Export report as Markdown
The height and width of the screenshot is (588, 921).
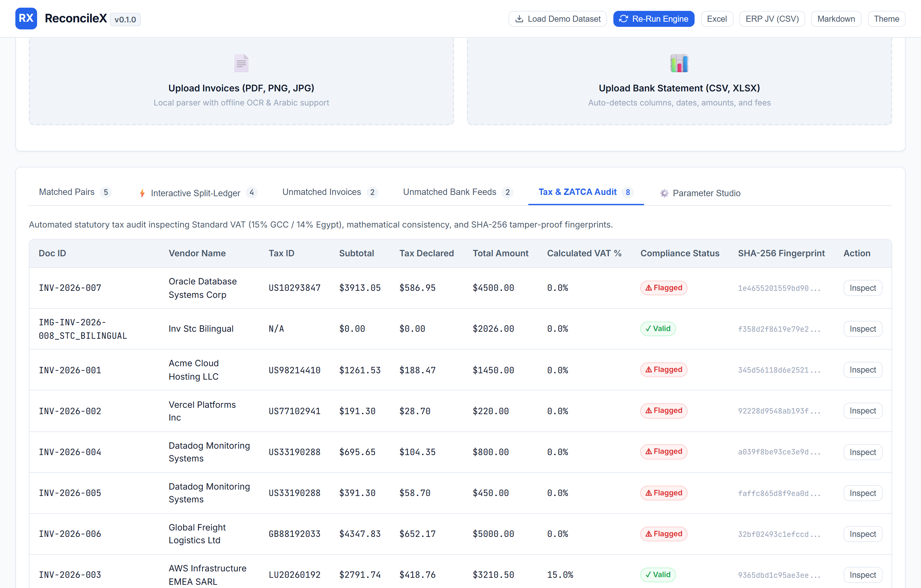click(x=836, y=19)
